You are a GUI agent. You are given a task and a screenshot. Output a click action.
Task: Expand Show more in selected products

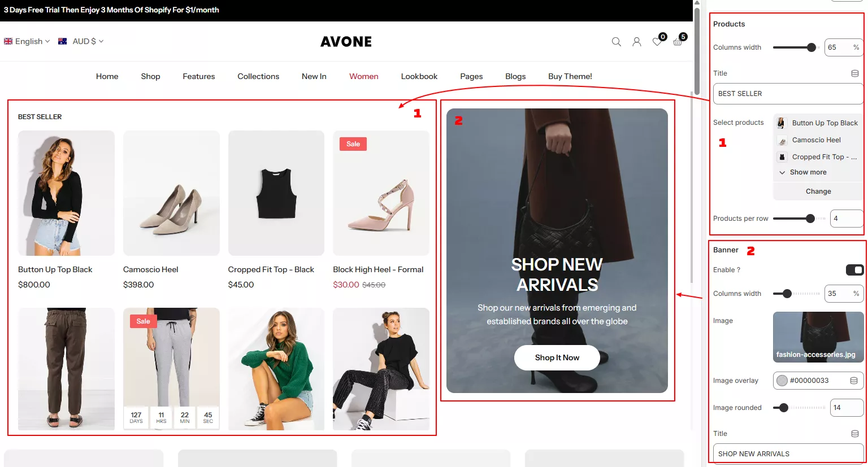(808, 172)
